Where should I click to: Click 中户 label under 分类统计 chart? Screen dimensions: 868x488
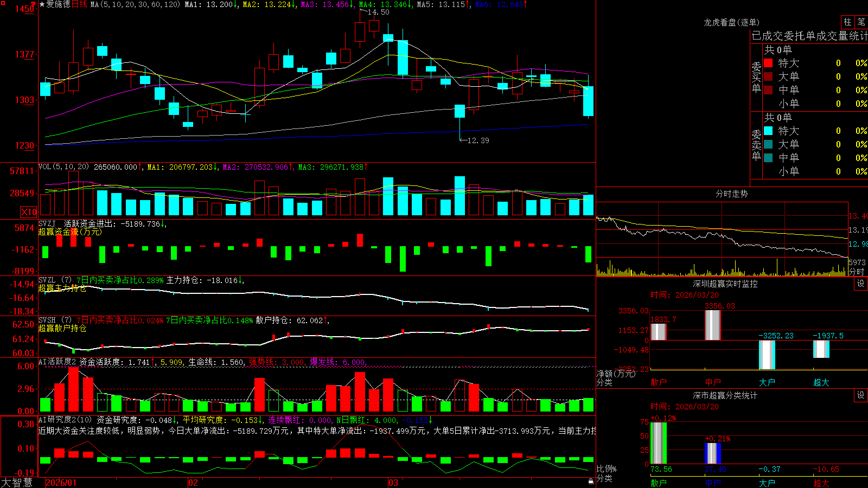coord(713,483)
